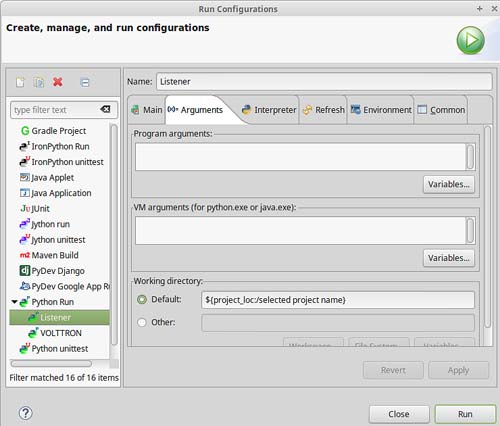Switch to the Main tab
Viewport: 500px width, 426px height.
pyautogui.click(x=147, y=110)
